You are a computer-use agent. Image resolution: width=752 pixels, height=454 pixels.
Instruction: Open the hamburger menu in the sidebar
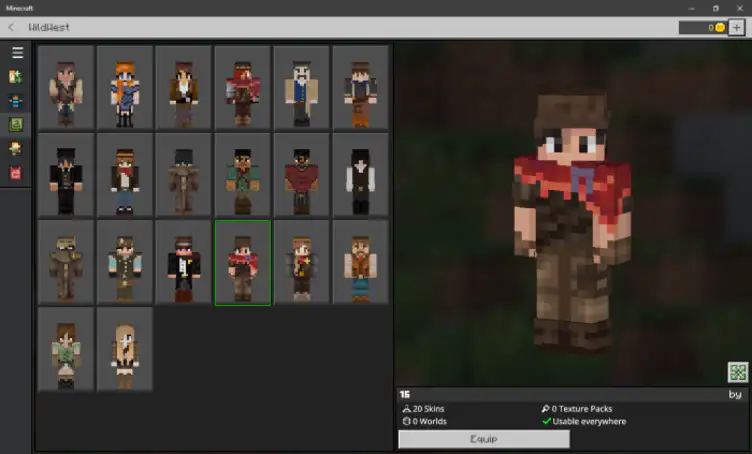coord(17,53)
